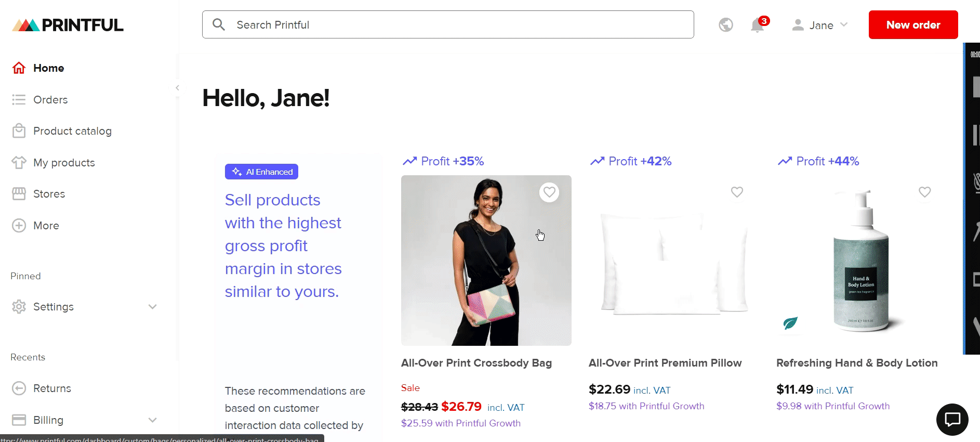The image size is (980, 442).
Task: Open the language globe icon
Action: 725,24
